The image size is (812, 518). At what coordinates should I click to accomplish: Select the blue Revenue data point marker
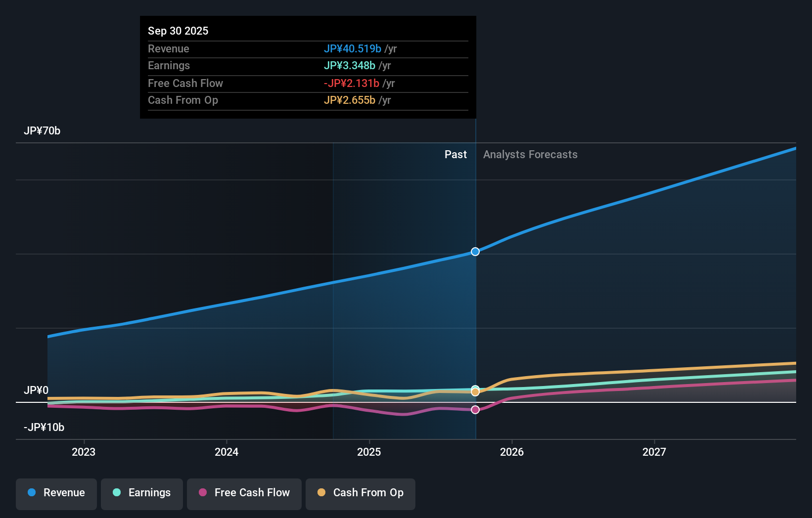pos(475,252)
